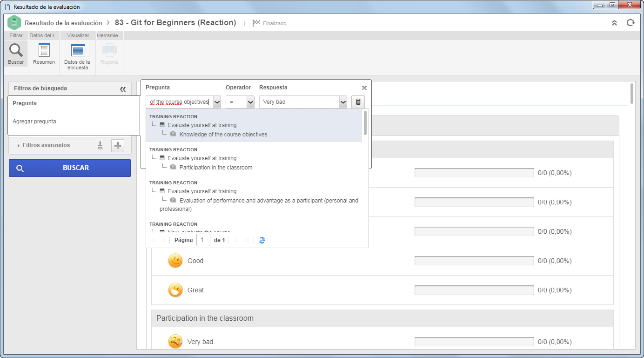Click the dropdown list vertical scrollbar
The image size is (644, 358).
(x=365, y=123)
